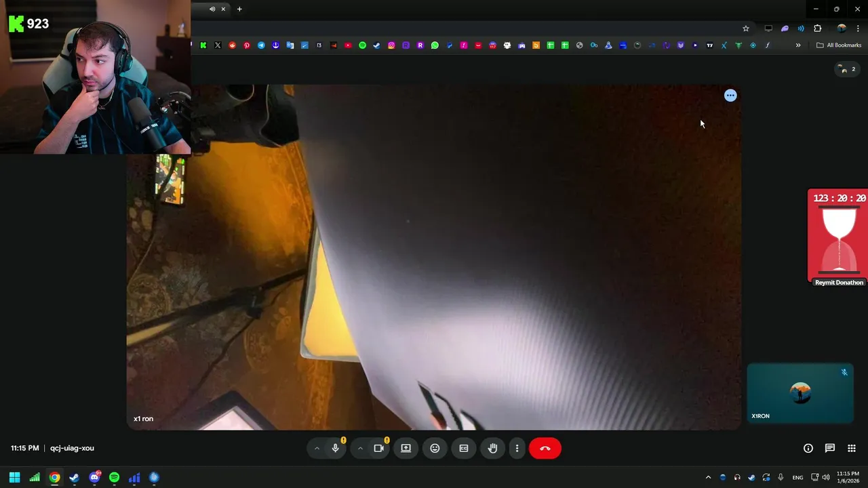Select the X1RON self-view tile
This screenshot has width=868, height=488.
coord(800,393)
